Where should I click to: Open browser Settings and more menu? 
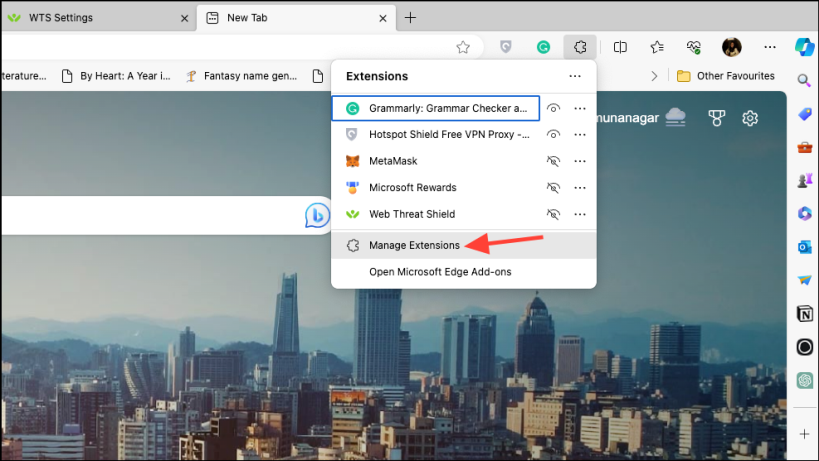coord(770,47)
